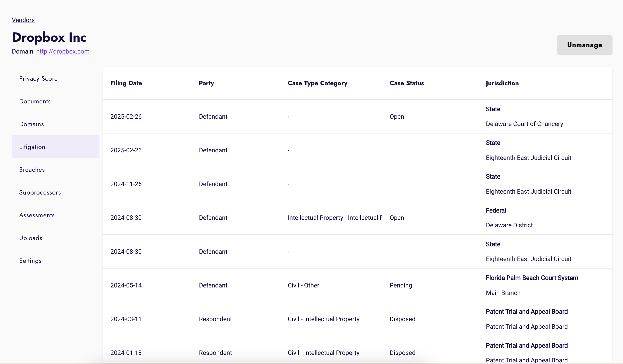Select the Litigation sidebar item

pyautogui.click(x=56, y=147)
